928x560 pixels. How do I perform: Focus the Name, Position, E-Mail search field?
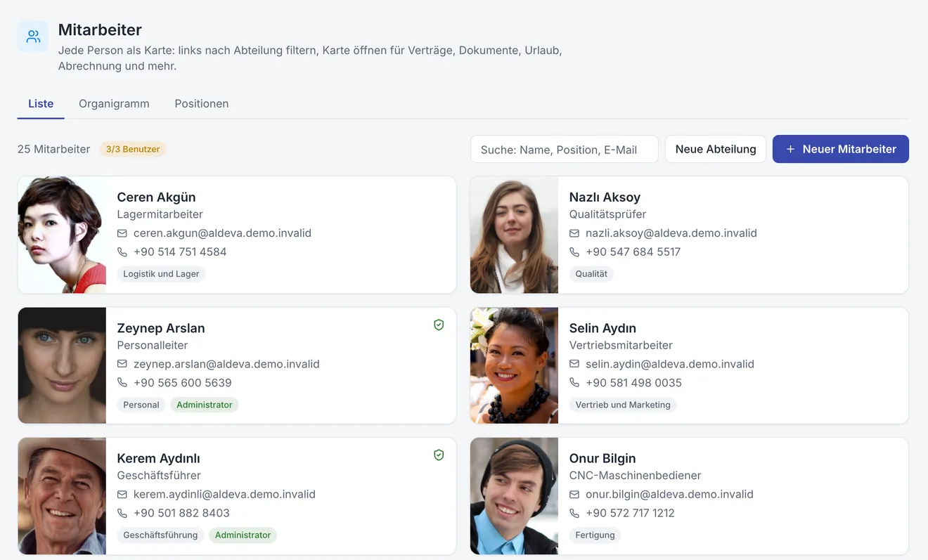tap(565, 149)
